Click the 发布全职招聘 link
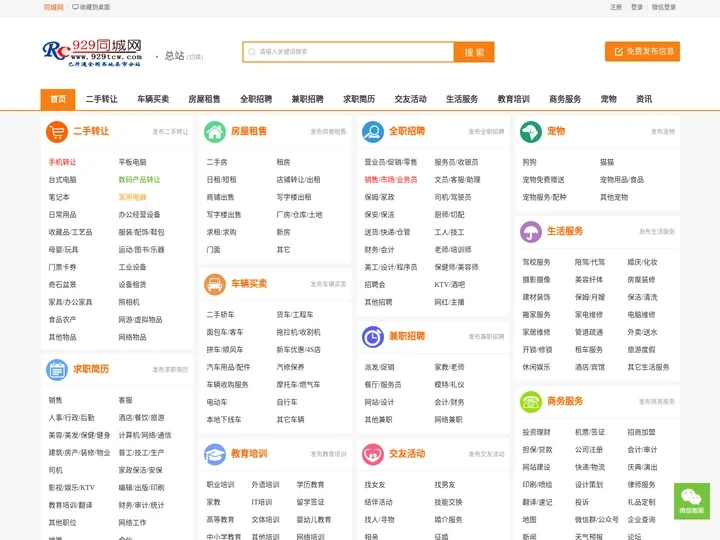720x540 pixels. [x=486, y=132]
